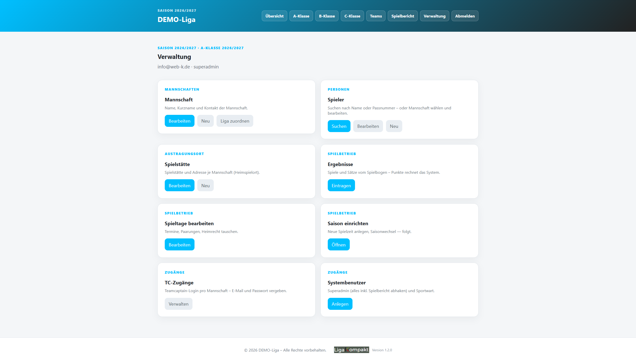Click the Personen label above Spieler

(338, 89)
